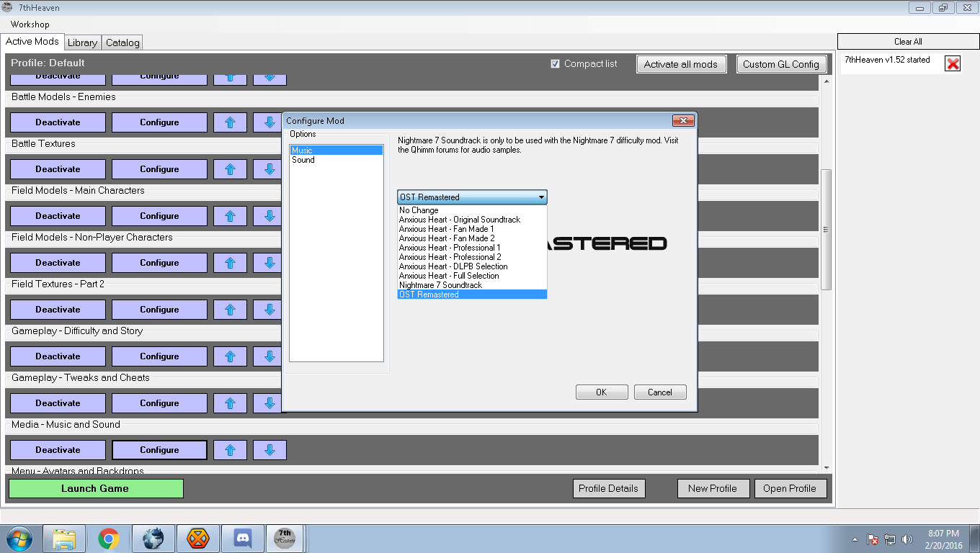This screenshot has height=553, width=980.
Task: Move Gameplay - Tweaks and Cheats down
Action: pyautogui.click(x=267, y=403)
